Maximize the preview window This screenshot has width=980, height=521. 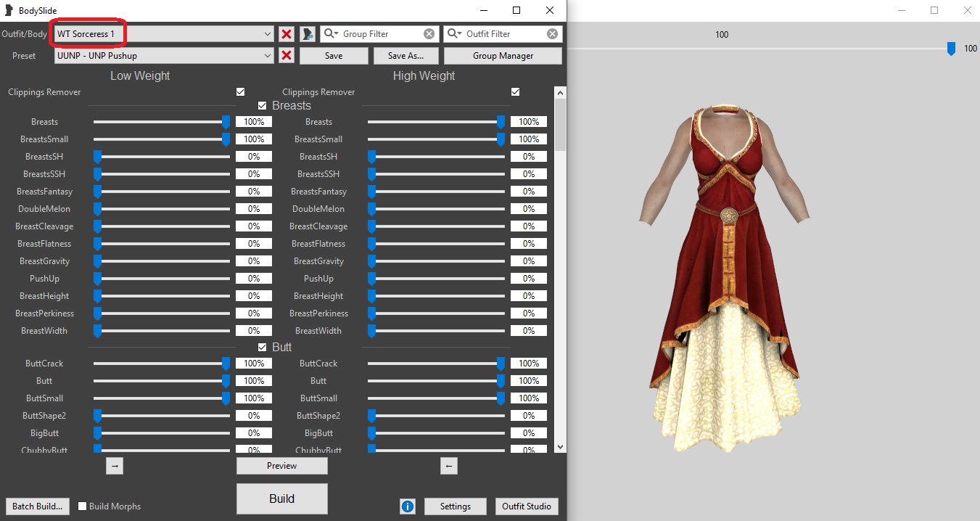click(934, 10)
